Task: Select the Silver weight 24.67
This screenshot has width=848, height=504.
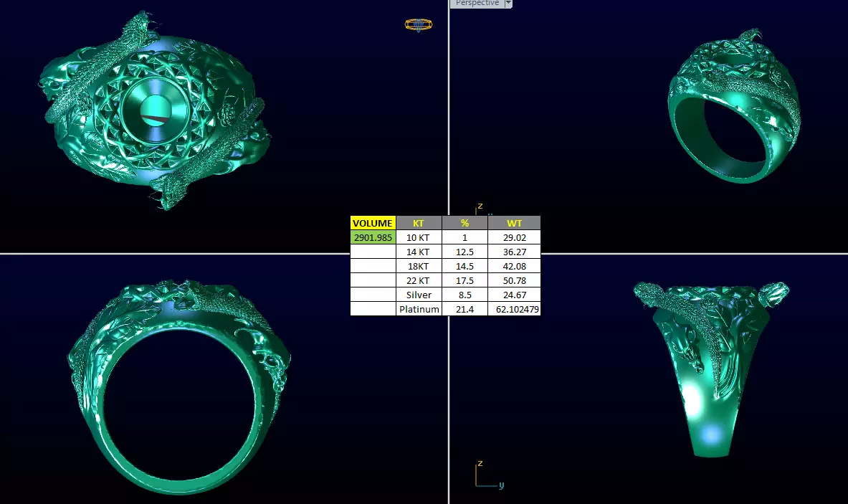Action: 514,295
